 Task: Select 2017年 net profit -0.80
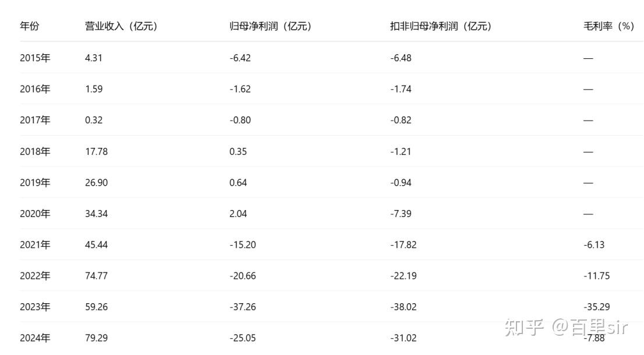click(240, 120)
